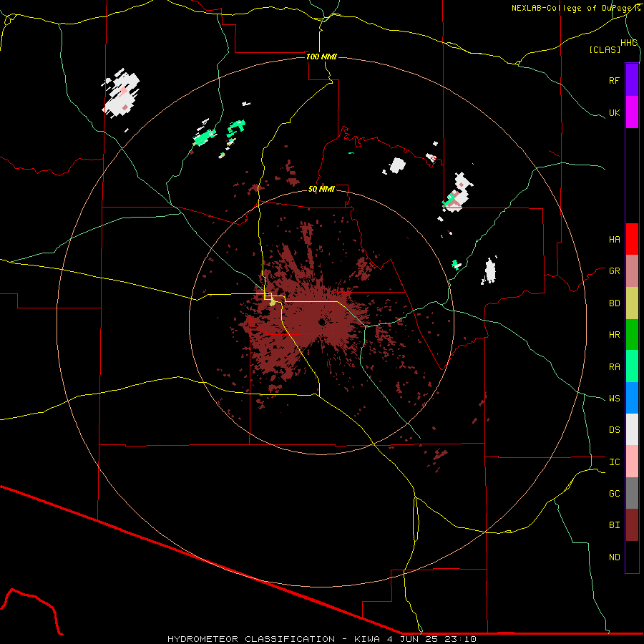Click the 4 JUN 25 date text
Screen dimensions: 644x644
click(x=413, y=639)
